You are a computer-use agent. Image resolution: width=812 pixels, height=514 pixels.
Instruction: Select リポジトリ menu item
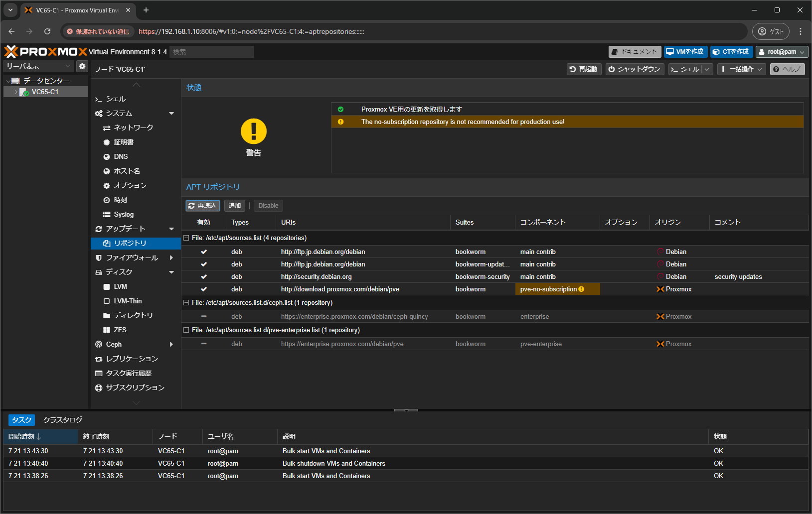(136, 243)
